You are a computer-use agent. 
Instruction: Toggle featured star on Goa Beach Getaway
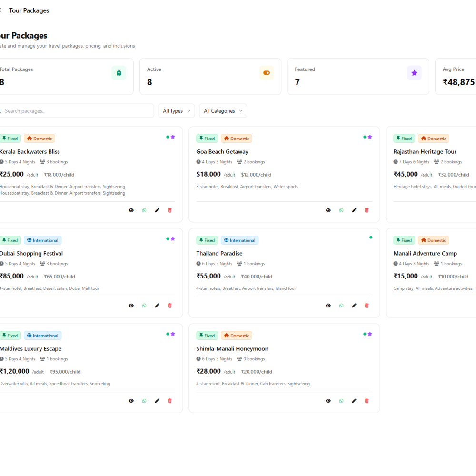coord(370,137)
